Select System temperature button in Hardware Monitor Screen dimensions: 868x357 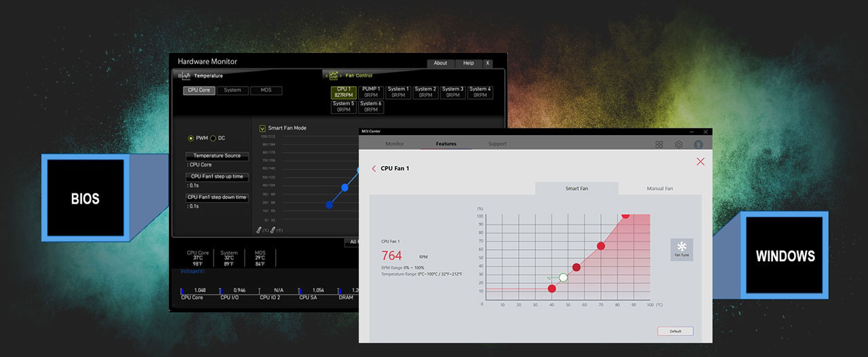click(x=232, y=90)
